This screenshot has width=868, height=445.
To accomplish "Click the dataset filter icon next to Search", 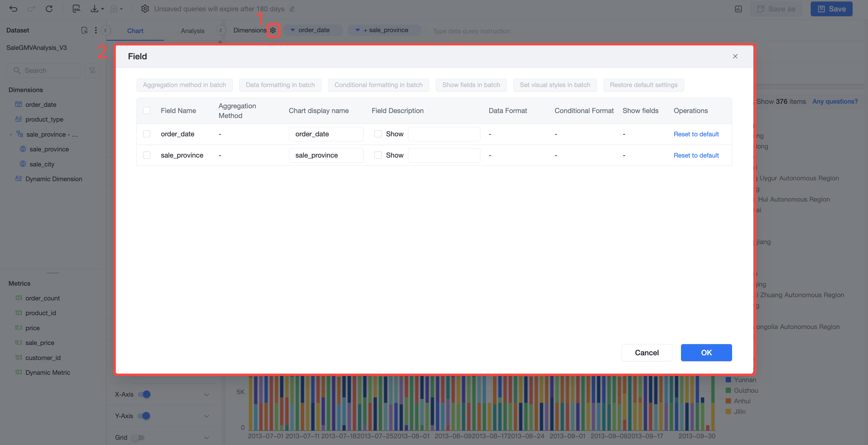I will click(92, 70).
